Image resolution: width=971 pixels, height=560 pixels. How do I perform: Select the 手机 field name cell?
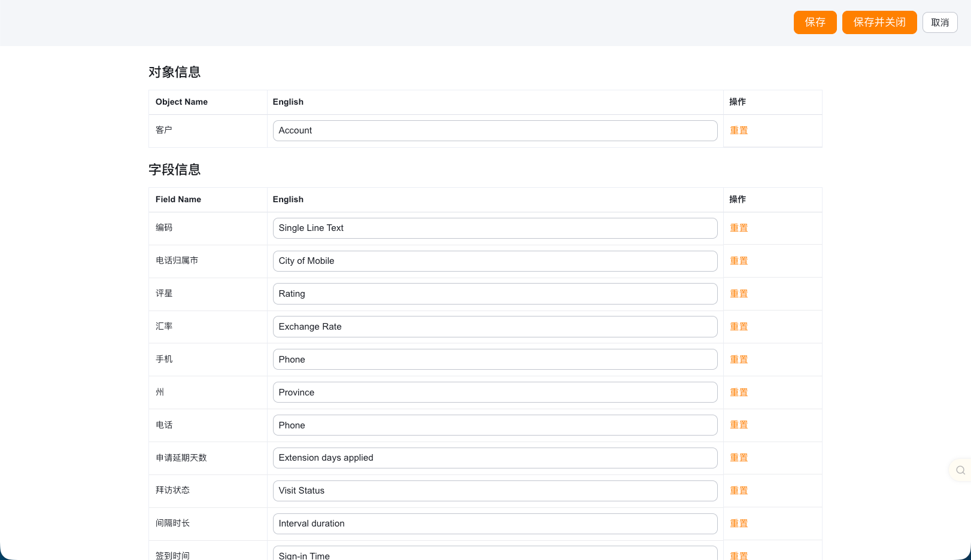pyautogui.click(x=208, y=360)
